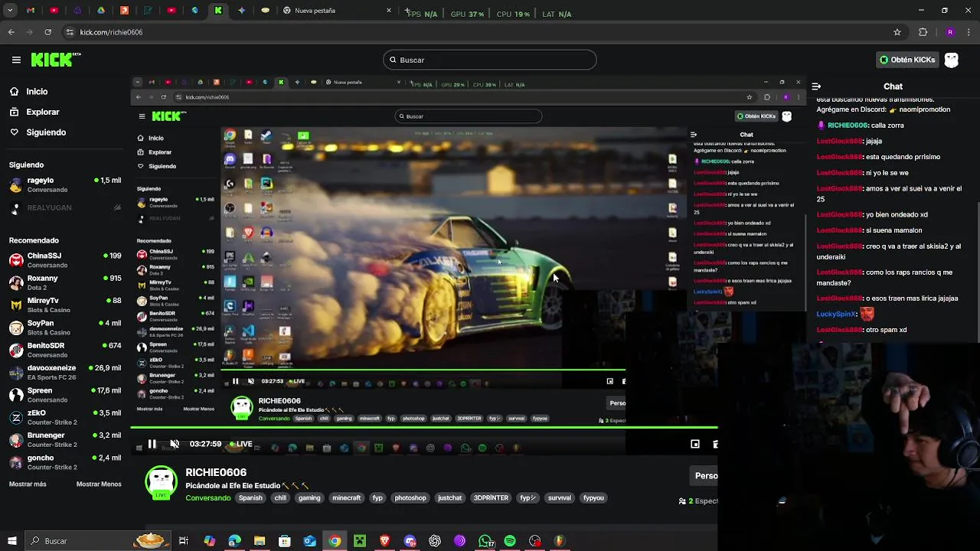
Task: Open Explorar in the sidebar
Action: [43, 112]
